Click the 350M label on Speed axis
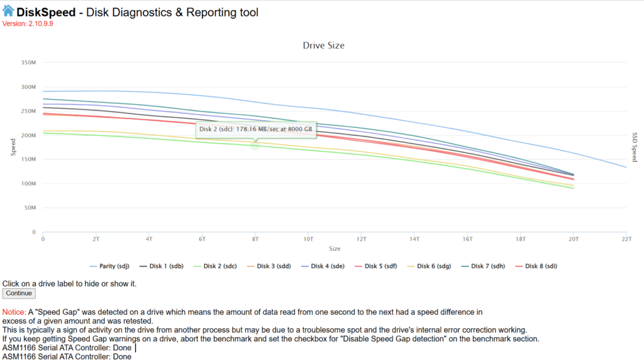Image resolution: width=644 pixels, height=364 pixels. click(x=28, y=62)
